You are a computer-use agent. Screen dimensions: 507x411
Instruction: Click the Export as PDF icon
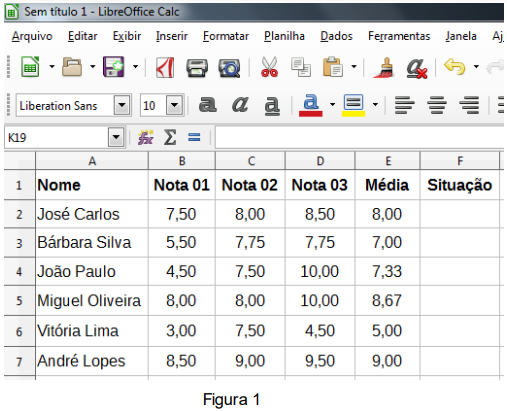click(165, 67)
